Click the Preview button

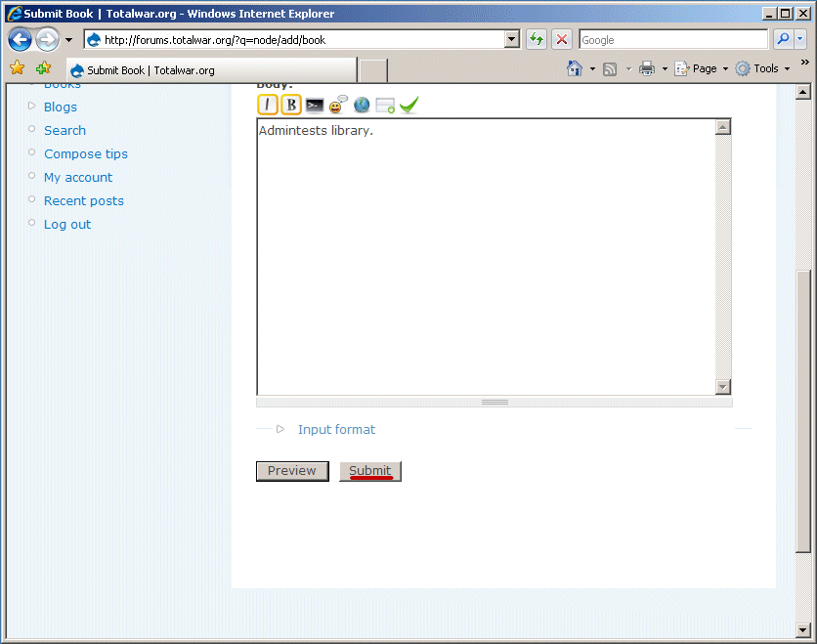pos(292,471)
